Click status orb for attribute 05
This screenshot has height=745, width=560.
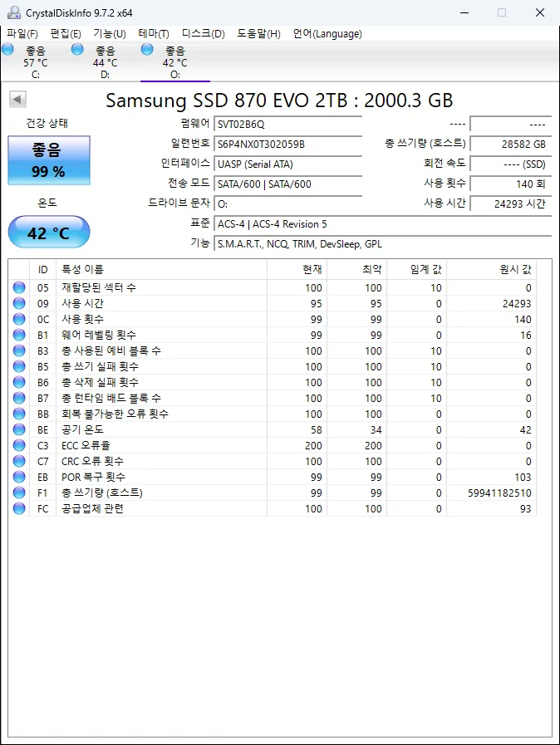[x=19, y=287]
